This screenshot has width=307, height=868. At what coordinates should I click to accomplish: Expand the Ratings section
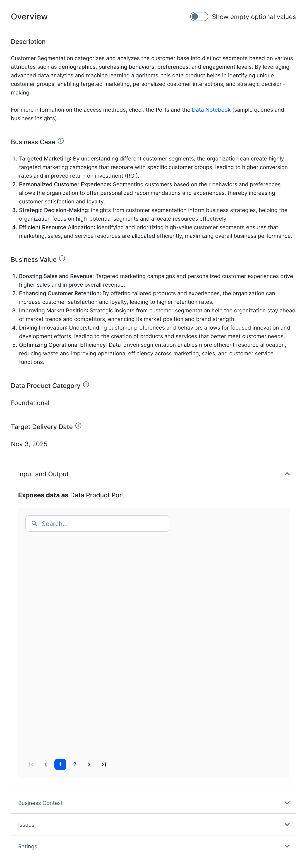coord(153,846)
